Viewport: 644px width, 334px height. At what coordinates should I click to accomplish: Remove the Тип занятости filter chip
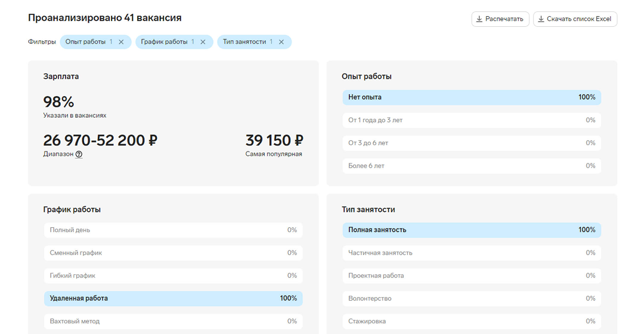click(281, 42)
